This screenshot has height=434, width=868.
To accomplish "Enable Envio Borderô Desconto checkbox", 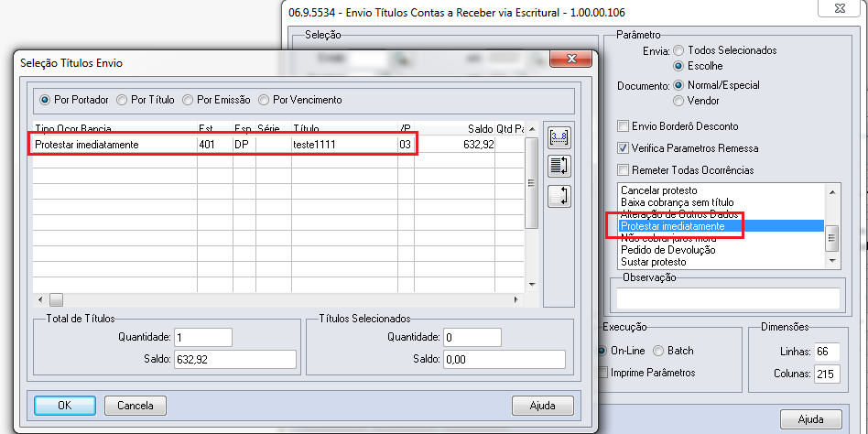I will pos(623,126).
